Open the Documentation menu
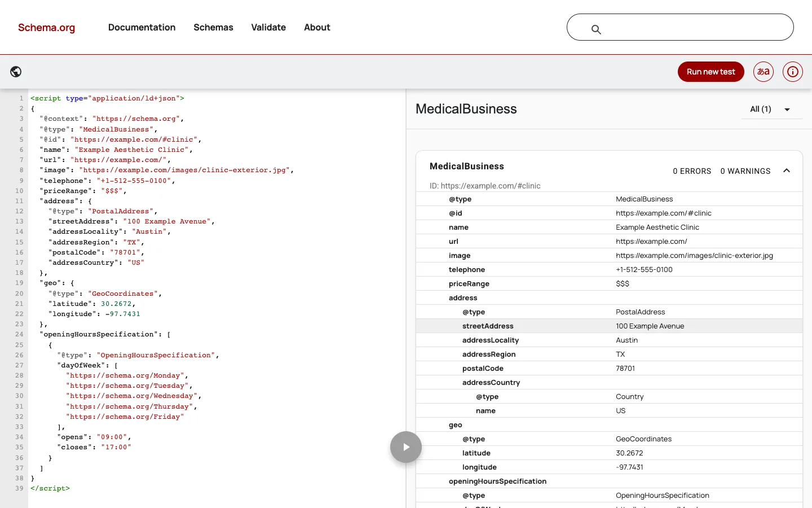The height and width of the screenshot is (508, 812). pyautogui.click(x=142, y=27)
